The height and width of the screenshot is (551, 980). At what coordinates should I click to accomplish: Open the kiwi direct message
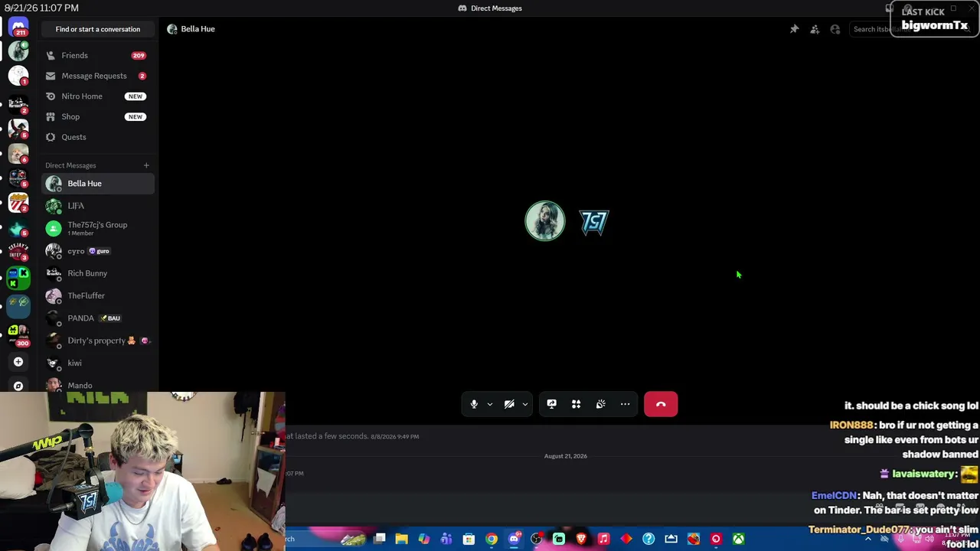(98, 363)
